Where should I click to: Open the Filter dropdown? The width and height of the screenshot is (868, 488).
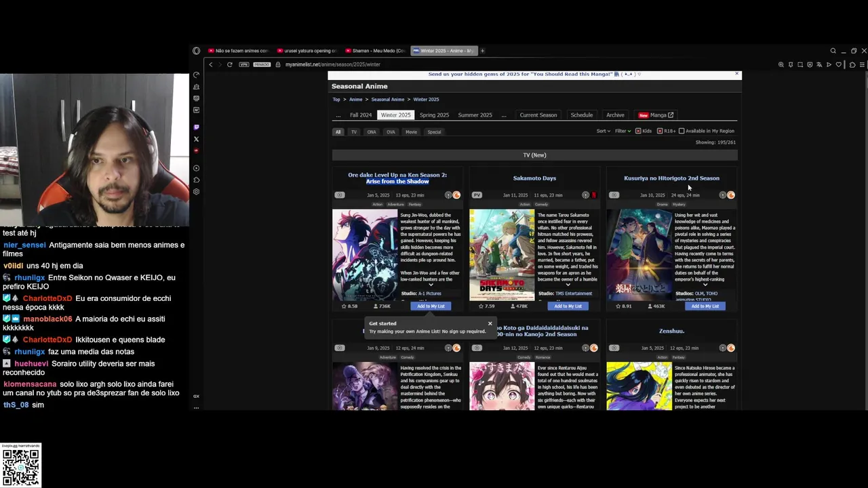pyautogui.click(x=623, y=131)
